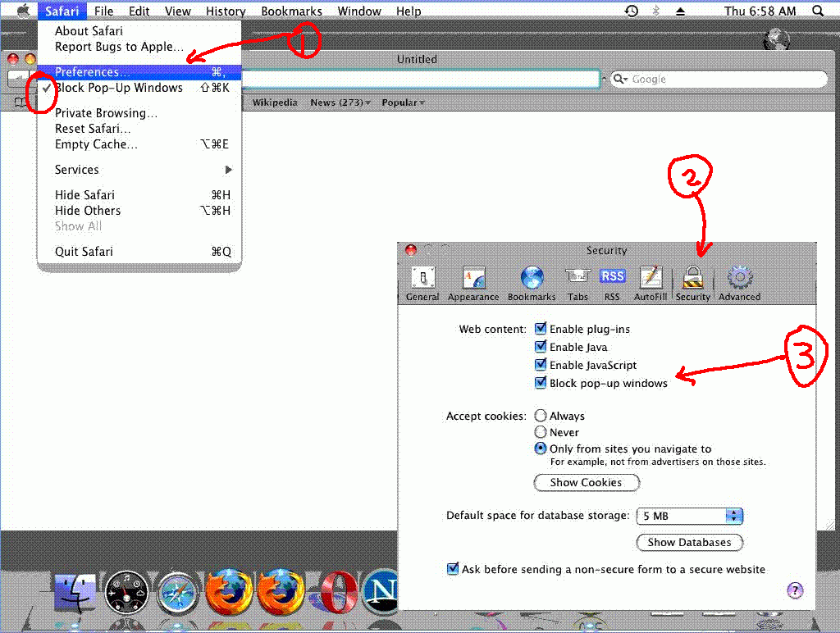This screenshot has width=840, height=633.
Task: Open Spotlight search magnifier
Action: click(x=818, y=11)
